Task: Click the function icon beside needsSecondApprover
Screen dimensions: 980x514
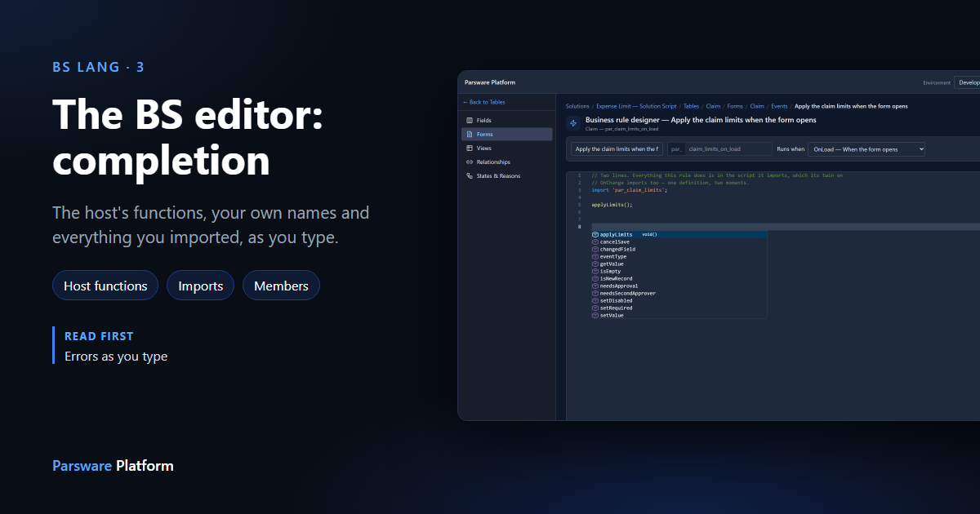Action: pos(595,294)
